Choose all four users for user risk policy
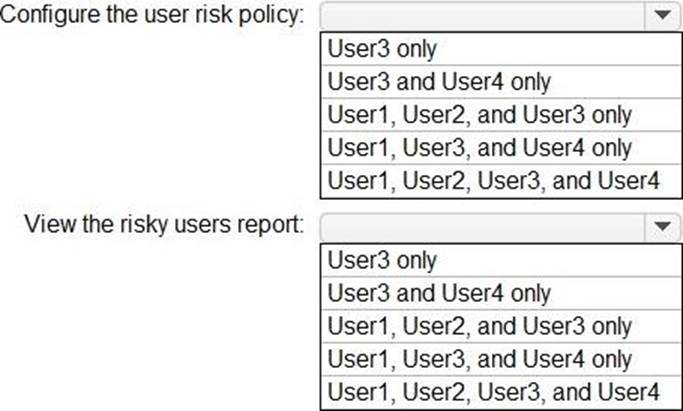Screen dimensions: 683x411 point(494,180)
